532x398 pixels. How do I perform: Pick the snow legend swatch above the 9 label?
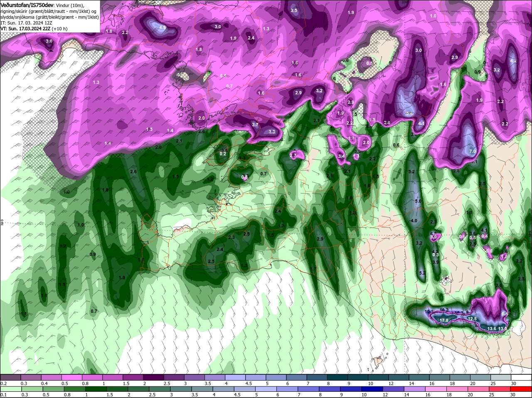358,377
